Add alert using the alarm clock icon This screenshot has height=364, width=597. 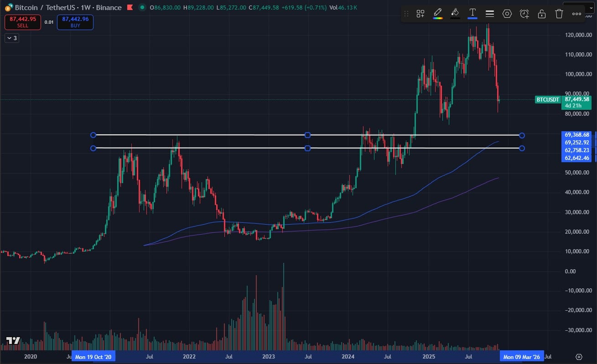(x=524, y=14)
